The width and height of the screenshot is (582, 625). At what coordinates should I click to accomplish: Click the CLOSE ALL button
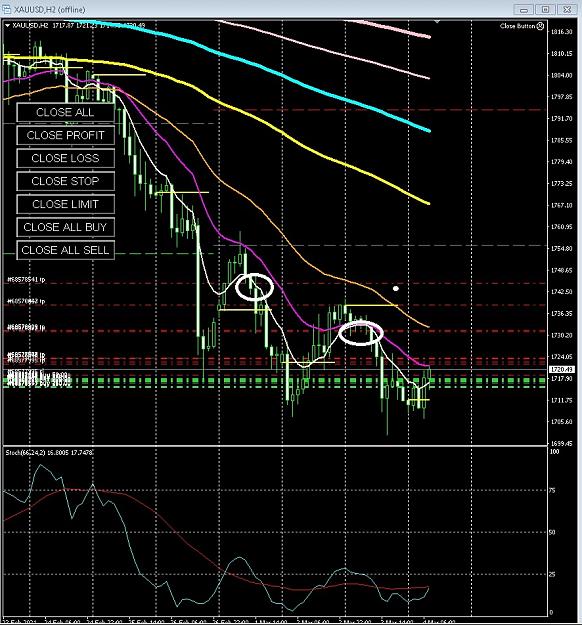[65, 112]
